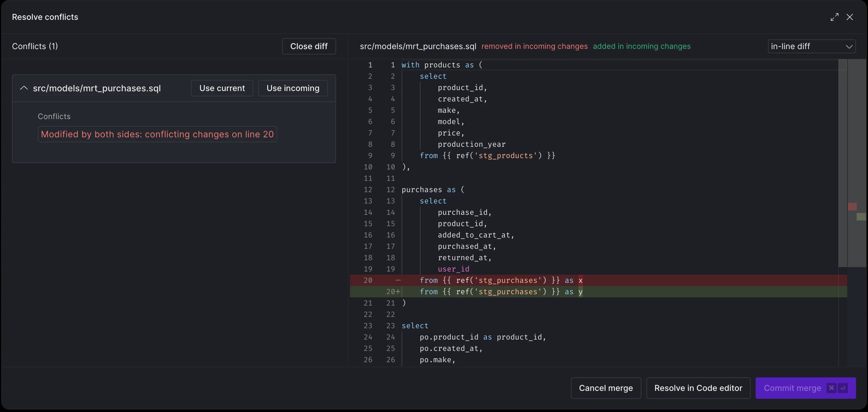The height and width of the screenshot is (412, 868).
Task: Click Resolve in Code editor button
Action: point(698,388)
